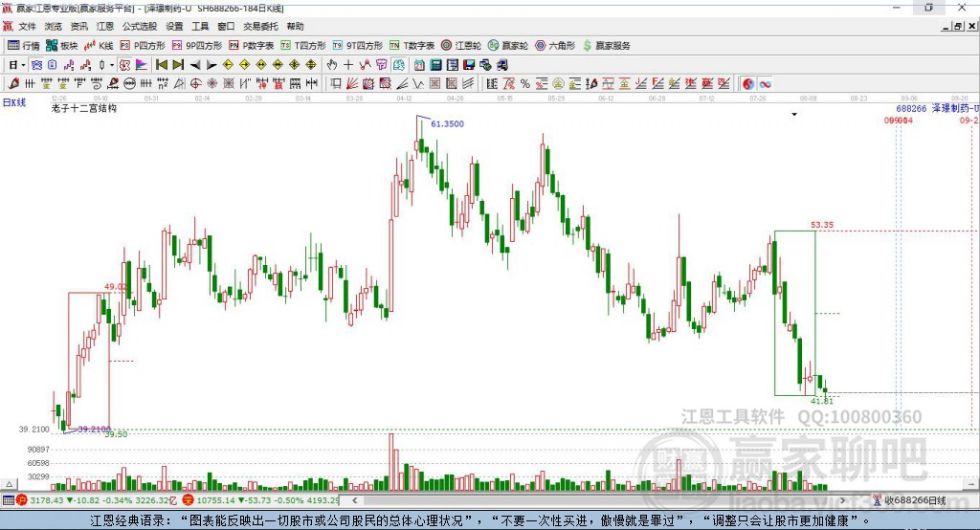Click the blue infinity loop icon
Image resolution: width=980 pixels, height=530 pixels.
click(765, 84)
